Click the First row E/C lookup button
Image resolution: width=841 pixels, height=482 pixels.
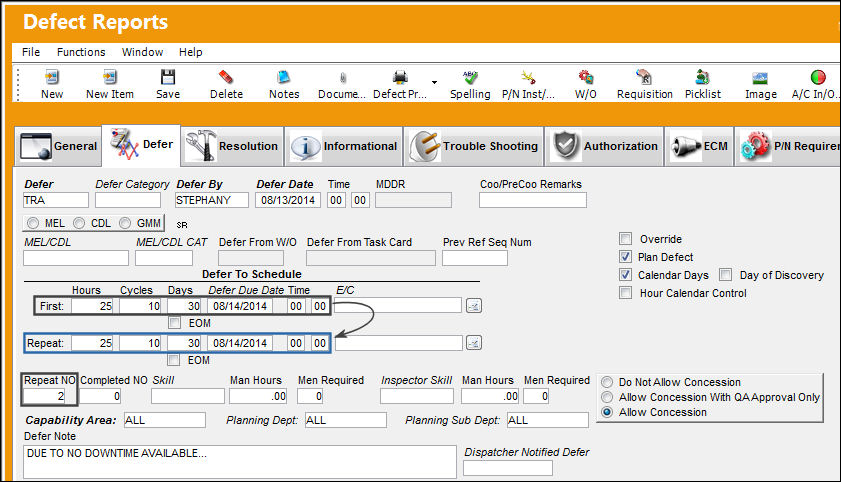point(474,306)
